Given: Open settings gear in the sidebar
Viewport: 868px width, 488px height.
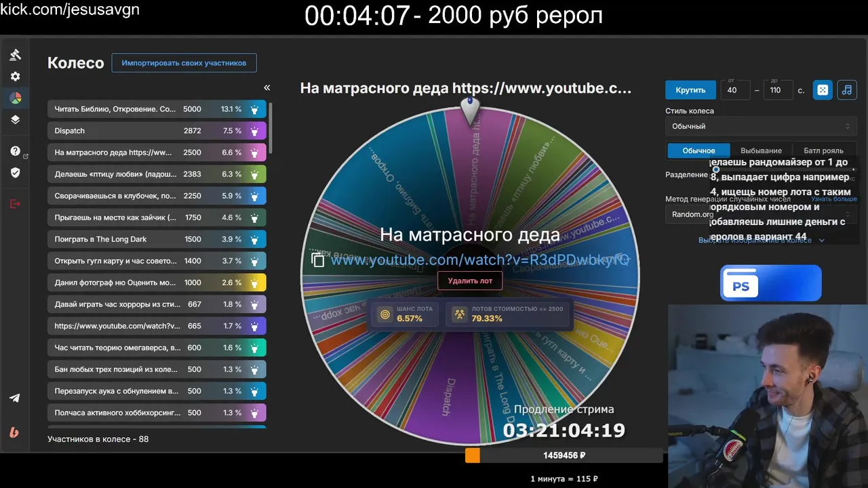Looking at the screenshot, I should (15, 77).
